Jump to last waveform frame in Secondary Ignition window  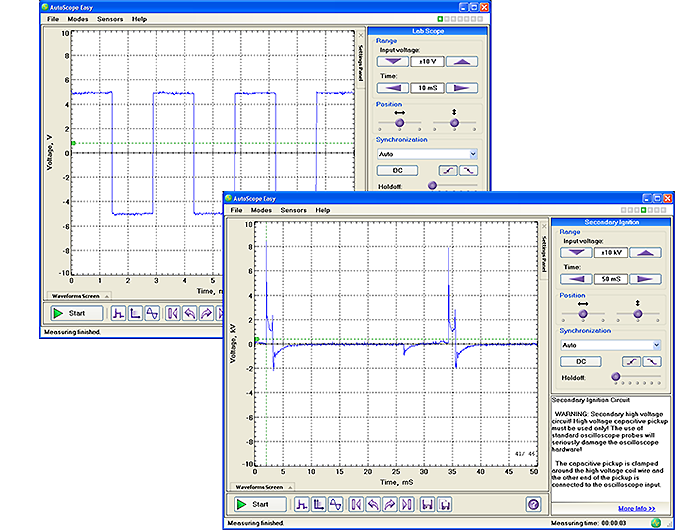(x=407, y=504)
